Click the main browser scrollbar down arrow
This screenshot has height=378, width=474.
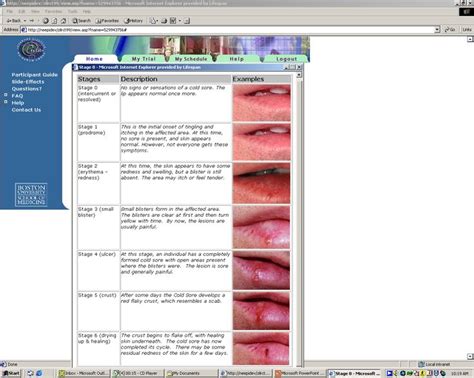pyautogui.click(x=470, y=356)
